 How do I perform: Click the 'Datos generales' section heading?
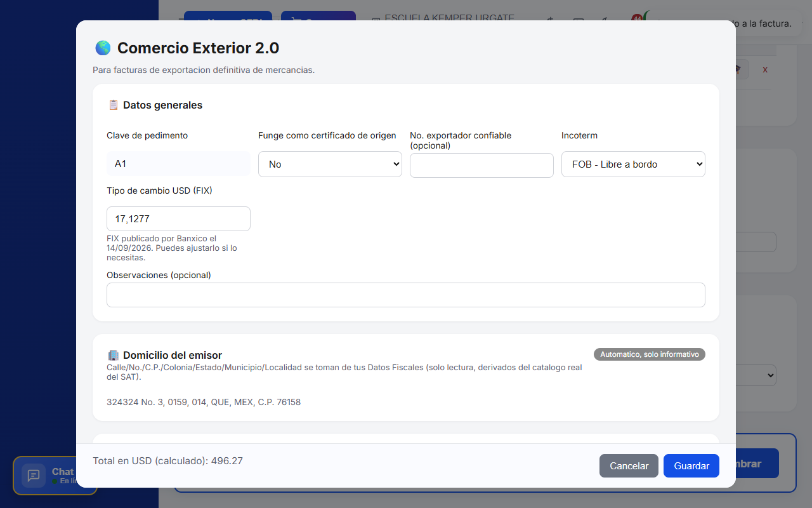pos(163,105)
